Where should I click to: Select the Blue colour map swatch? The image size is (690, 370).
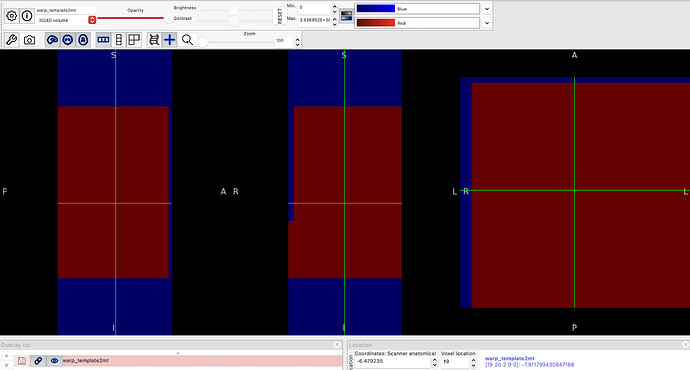[417, 9]
